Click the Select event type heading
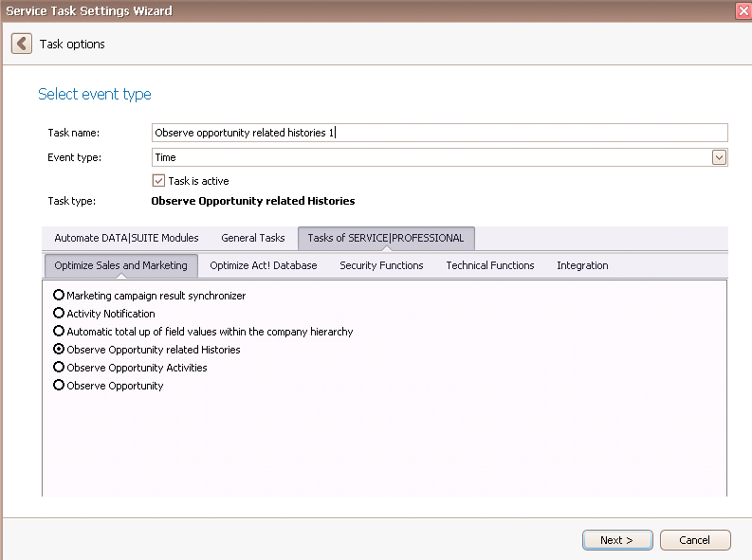Screen dimensions: 752x560 (x=95, y=94)
